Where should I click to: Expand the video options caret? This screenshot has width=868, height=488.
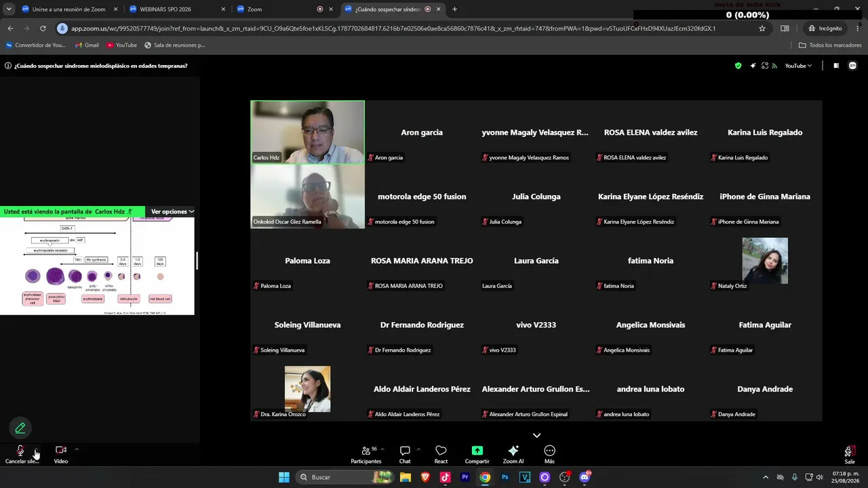point(77,449)
